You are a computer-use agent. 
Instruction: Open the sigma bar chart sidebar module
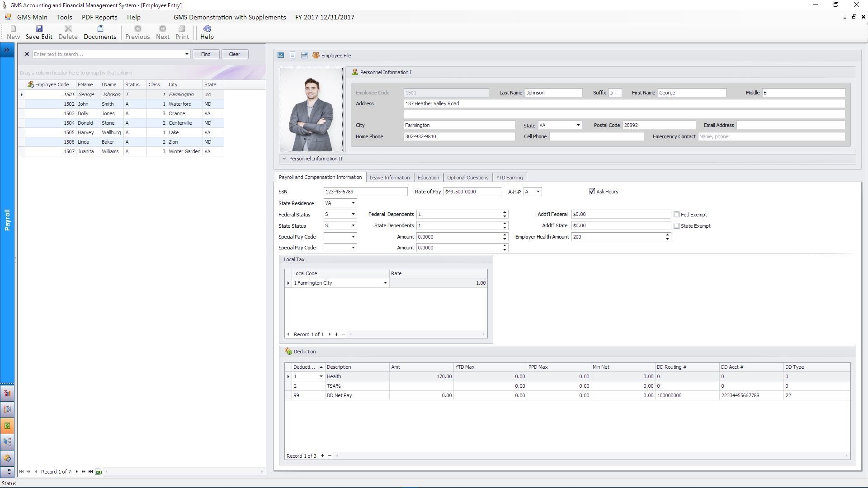click(x=7, y=394)
